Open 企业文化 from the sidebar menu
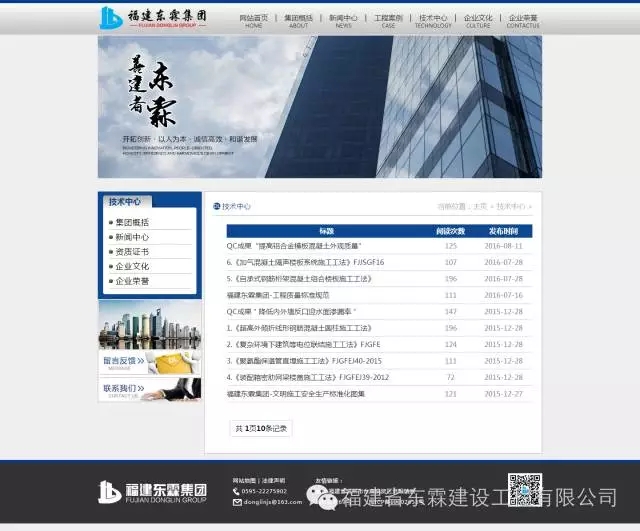This screenshot has width=640, height=531. pos(132,267)
